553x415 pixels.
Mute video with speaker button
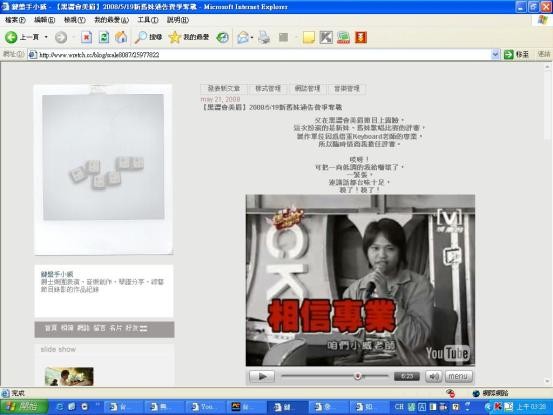pos(433,376)
